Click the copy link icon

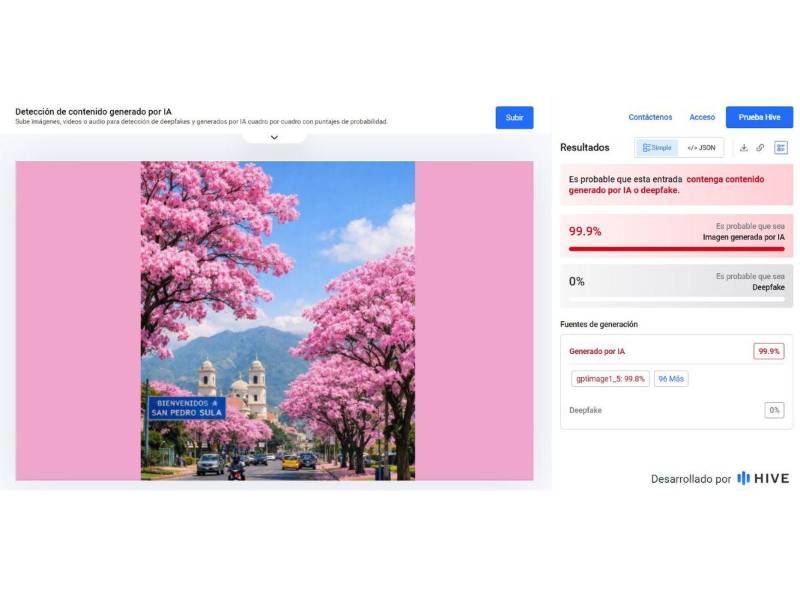(x=760, y=147)
